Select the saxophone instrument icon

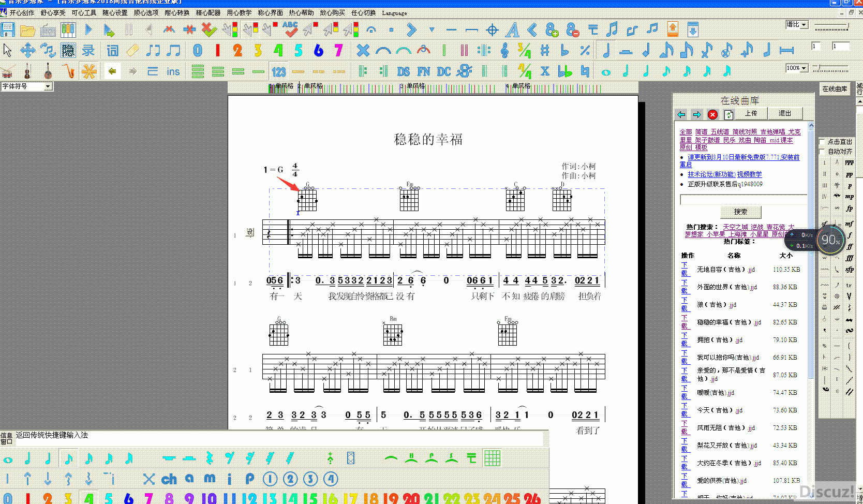pyautogui.click(x=68, y=71)
